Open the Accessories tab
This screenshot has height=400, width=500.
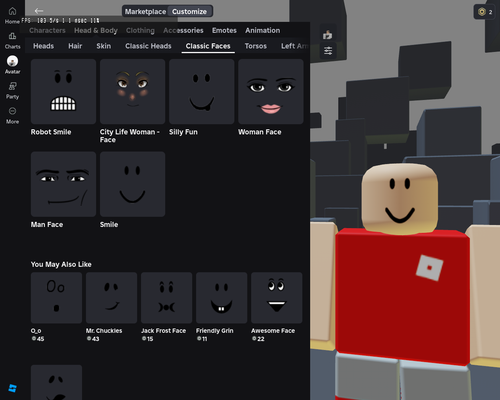[x=183, y=30]
